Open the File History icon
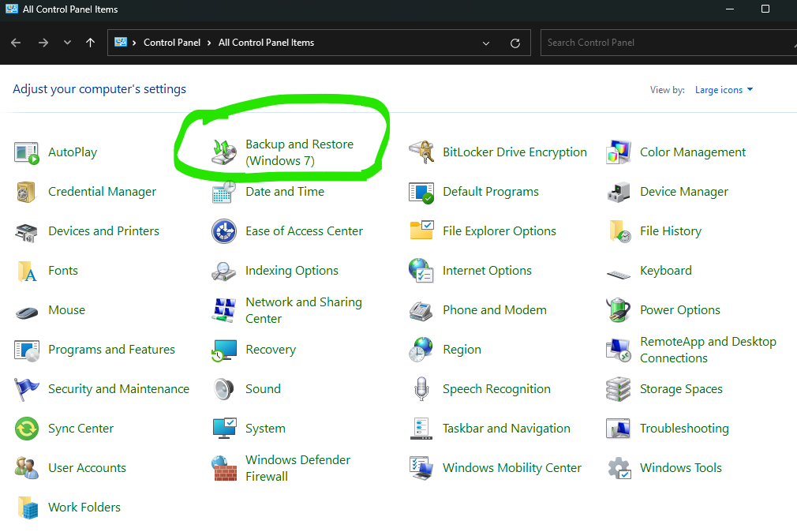797x532 pixels. tap(619, 231)
